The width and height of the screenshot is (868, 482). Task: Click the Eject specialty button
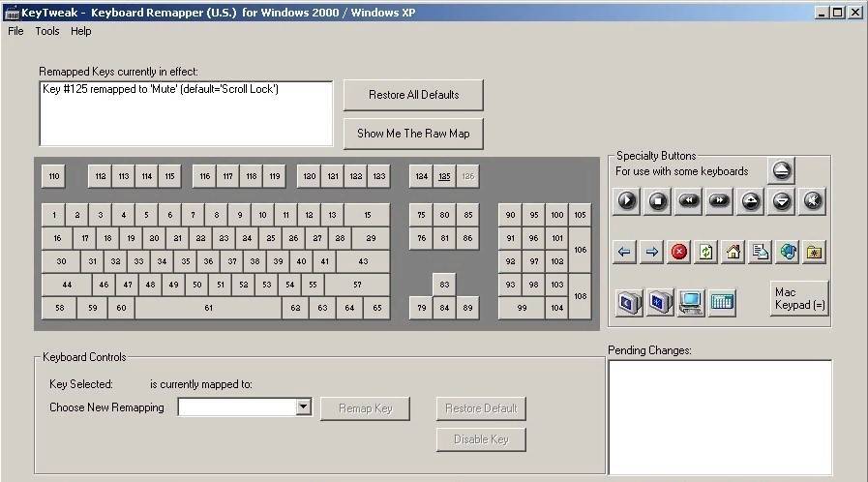coord(781,170)
